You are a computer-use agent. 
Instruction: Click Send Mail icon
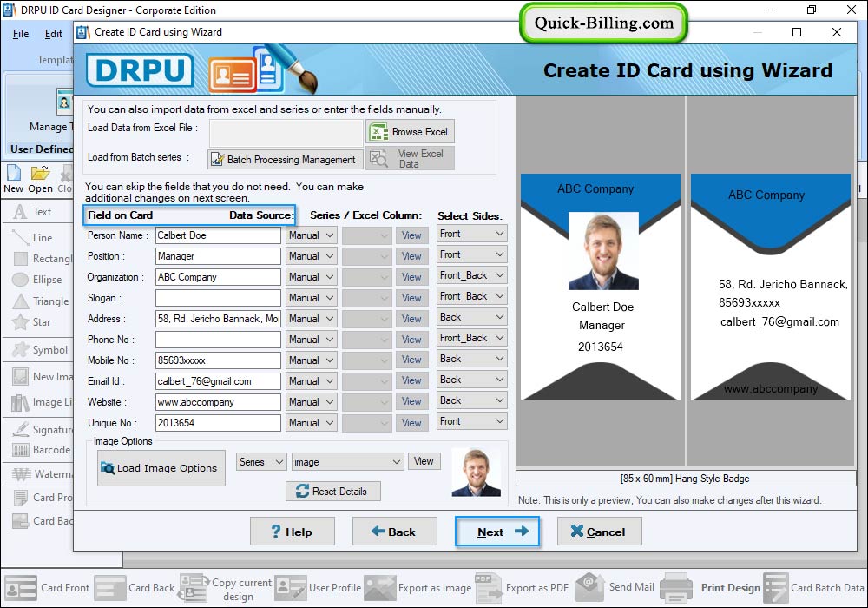click(x=589, y=587)
